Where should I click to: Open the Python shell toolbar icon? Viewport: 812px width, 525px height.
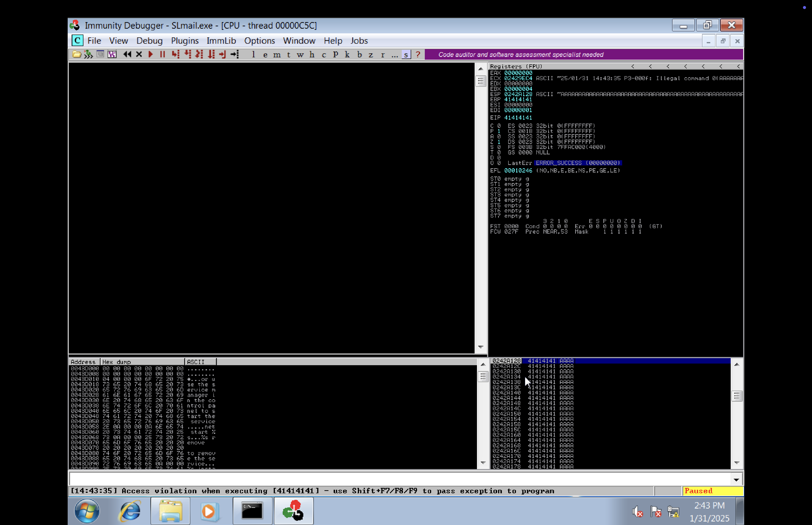point(88,54)
